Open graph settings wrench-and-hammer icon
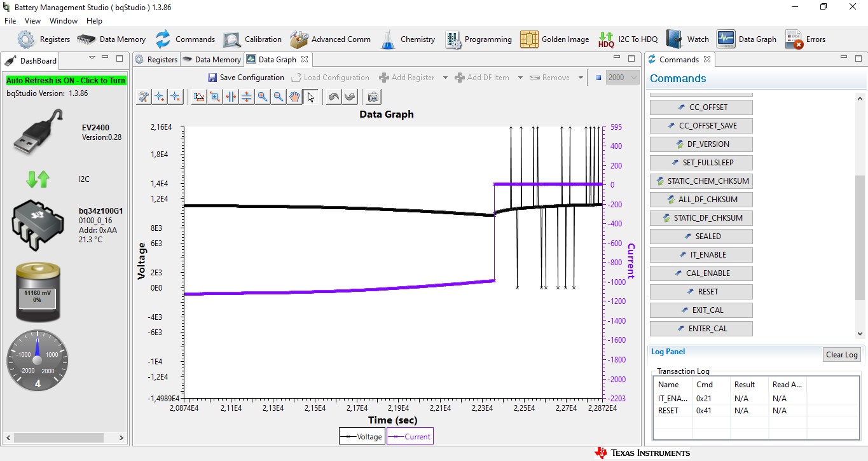 (x=144, y=97)
